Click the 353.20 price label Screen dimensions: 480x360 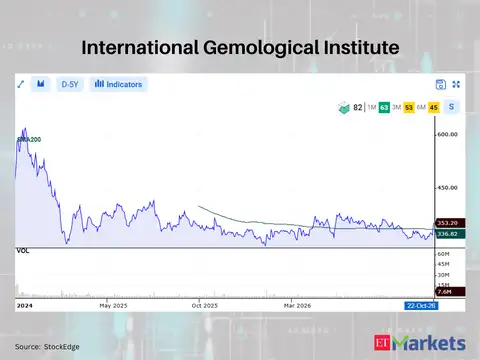coord(450,223)
